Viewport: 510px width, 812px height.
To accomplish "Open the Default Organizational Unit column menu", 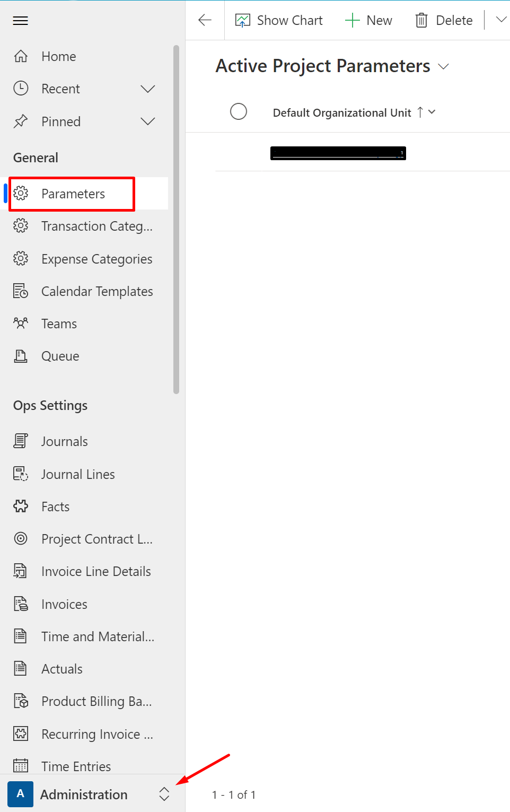I will 431,112.
